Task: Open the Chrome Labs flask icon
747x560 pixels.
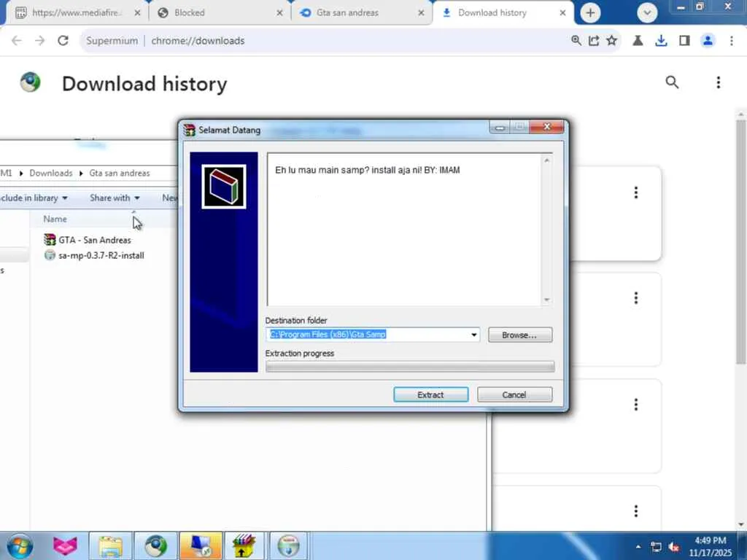Action: coord(638,41)
